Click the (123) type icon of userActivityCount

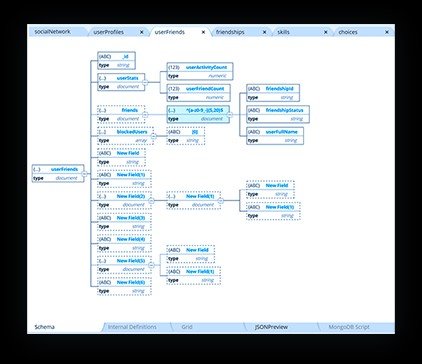(x=174, y=67)
